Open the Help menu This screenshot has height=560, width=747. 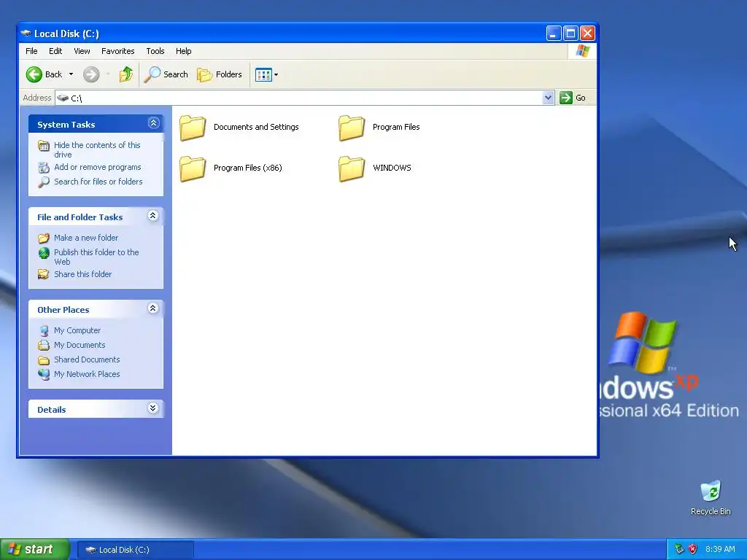[183, 51]
